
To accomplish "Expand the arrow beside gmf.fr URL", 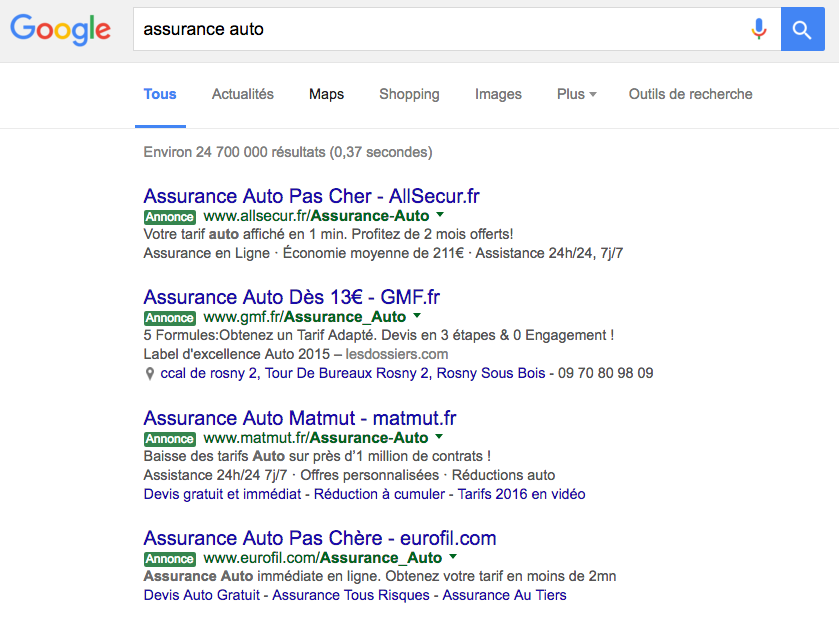I will (417, 316).
